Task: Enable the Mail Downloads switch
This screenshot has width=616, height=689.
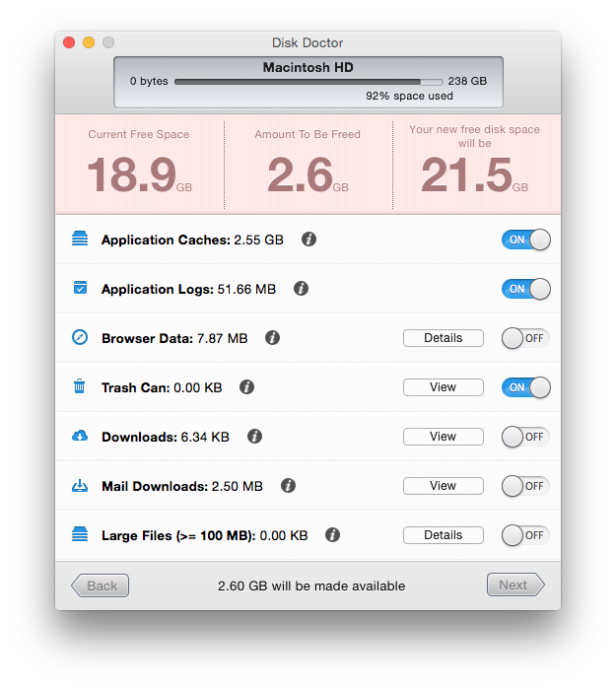Action: tap(526, 486)
